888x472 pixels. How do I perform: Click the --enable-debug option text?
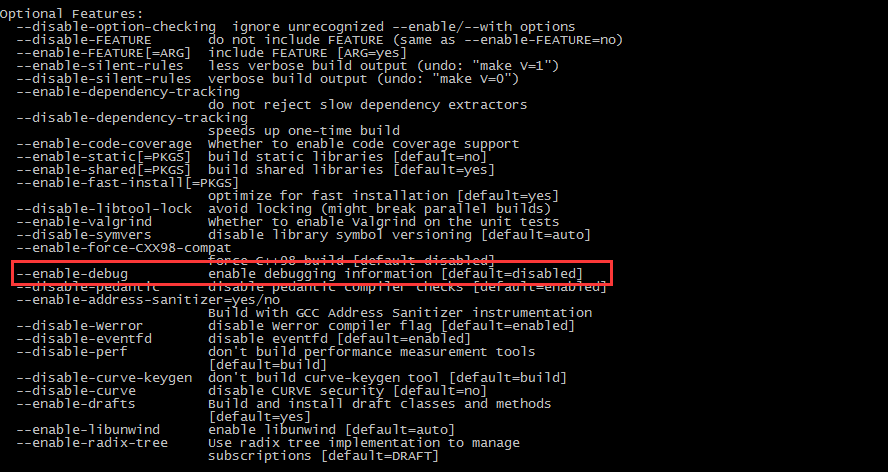tap(72, 273)
